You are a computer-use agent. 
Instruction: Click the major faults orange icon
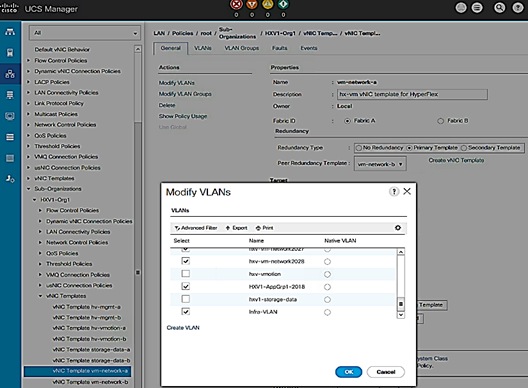click(252, 5)
